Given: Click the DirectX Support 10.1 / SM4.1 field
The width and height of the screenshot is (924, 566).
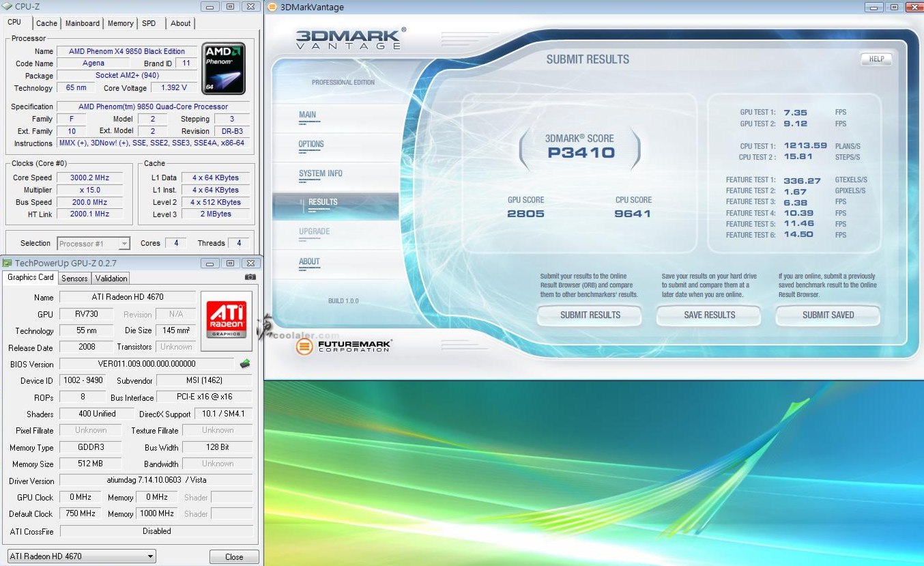Looking at the screenshot, I should [224, 414].
